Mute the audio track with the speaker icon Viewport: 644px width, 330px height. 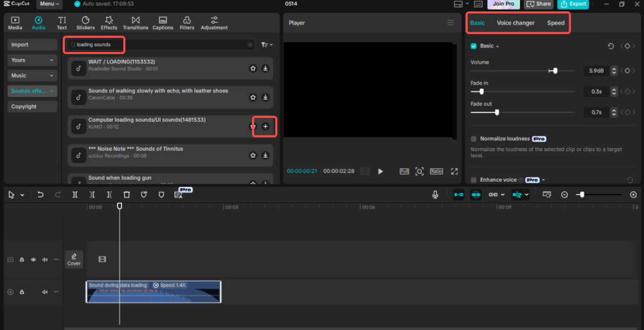pyautogui.click(x=45, y=292)
